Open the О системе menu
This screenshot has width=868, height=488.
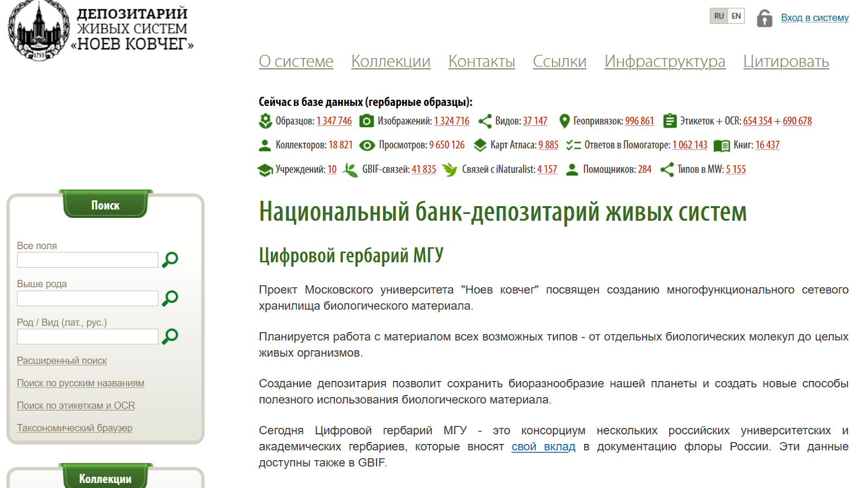(x=296, y=61)
